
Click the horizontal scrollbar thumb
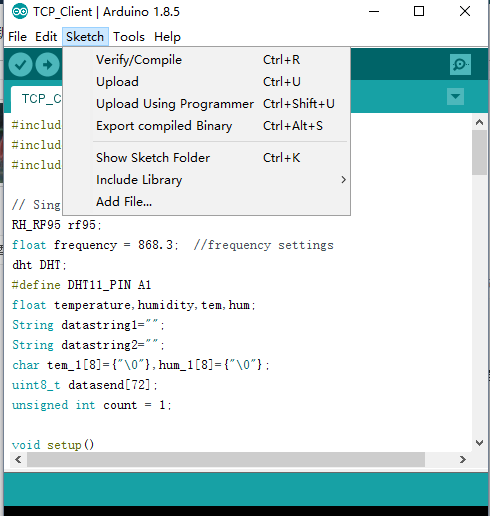pyautogui.click(x=226, y=460)
